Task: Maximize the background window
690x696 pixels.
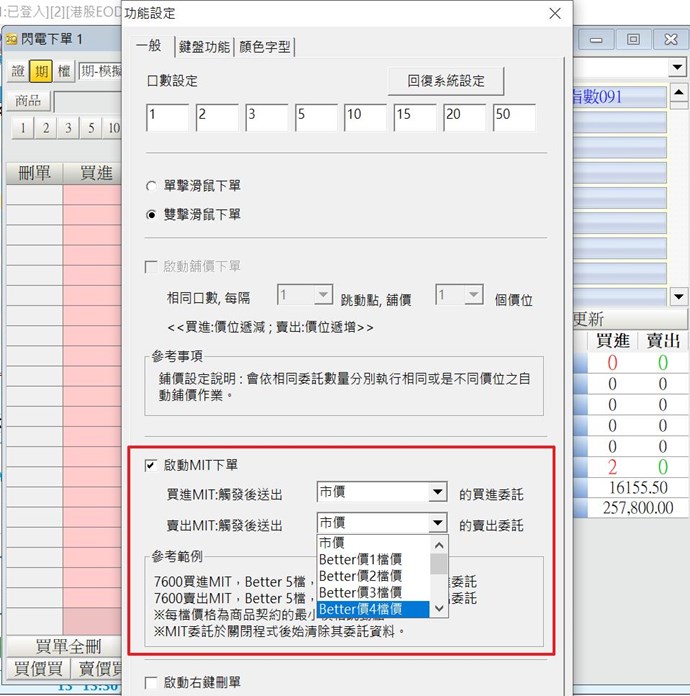Action: [633, 39]
